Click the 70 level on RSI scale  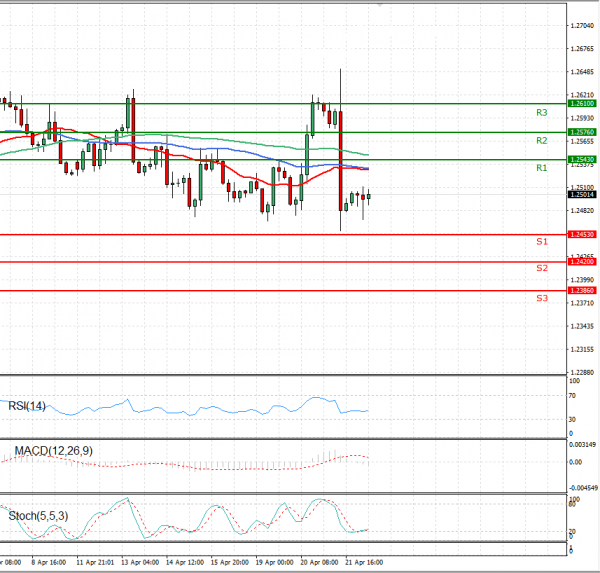[x=572, y=396]
